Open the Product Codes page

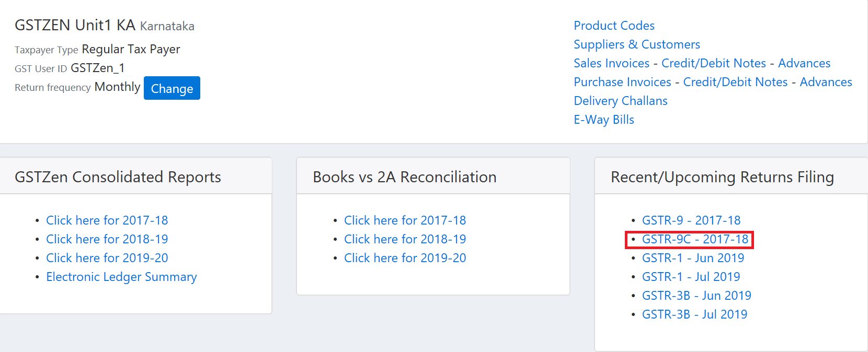pos(614,25)
